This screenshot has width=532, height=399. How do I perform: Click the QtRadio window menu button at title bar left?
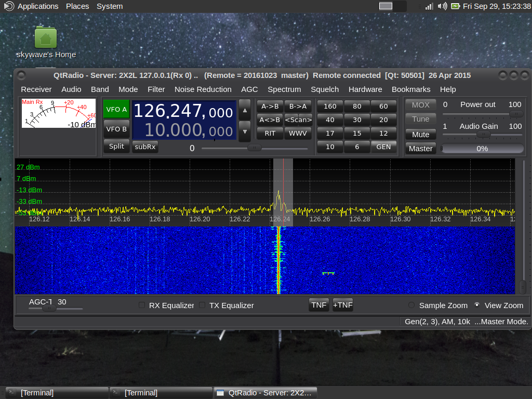[x=21, y=75]
